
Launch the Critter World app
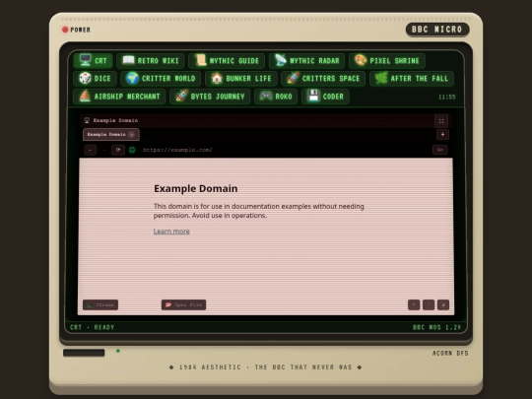161,79
